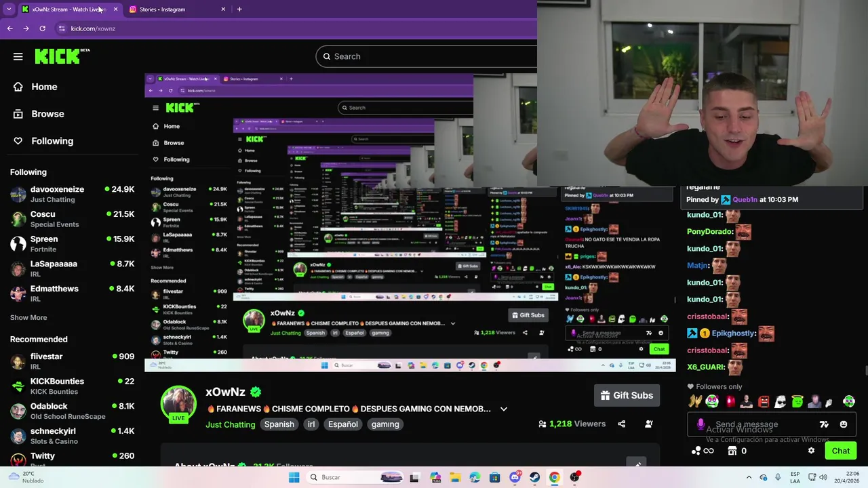The width and height of the screenshot is (868, 488).
Task: Open Coscu channel in Following list
Action: pos(72,219)
